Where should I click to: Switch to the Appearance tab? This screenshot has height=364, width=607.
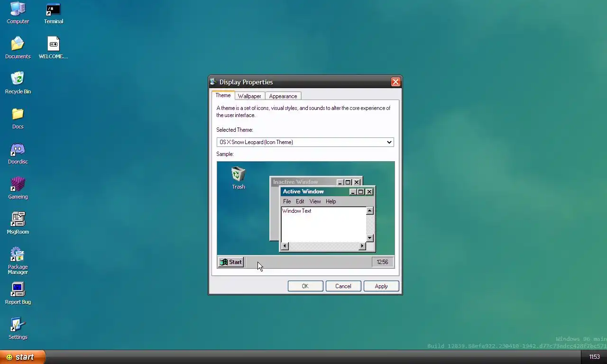pyautogui.click(x=283, y=96)
